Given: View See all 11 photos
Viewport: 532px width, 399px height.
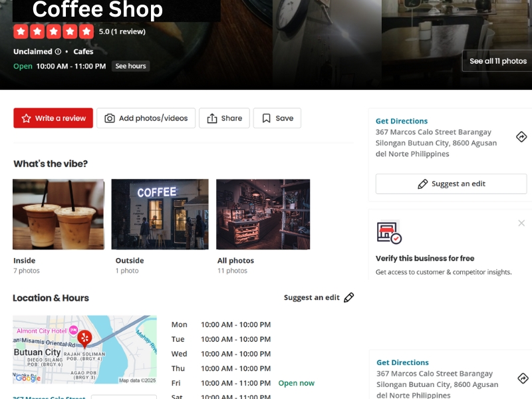Looking at the screenshot, I should tap(497, 61).
